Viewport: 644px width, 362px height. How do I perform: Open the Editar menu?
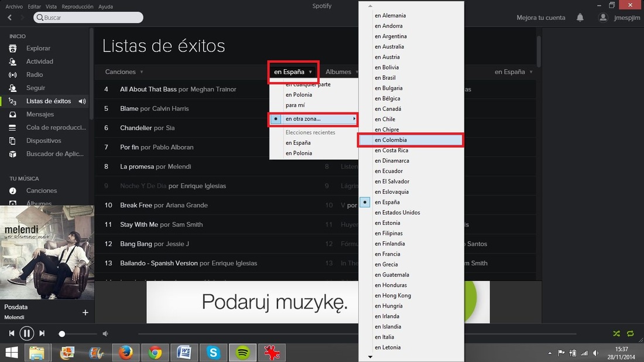(x=34, y=6)
